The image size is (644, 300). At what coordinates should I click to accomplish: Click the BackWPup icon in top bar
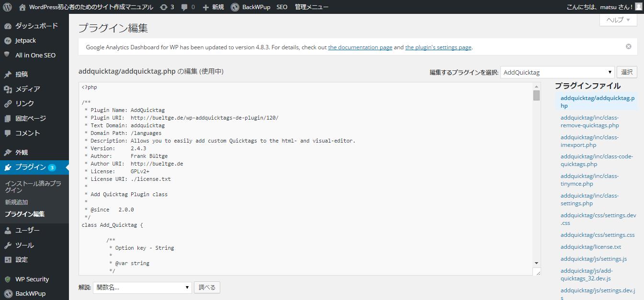coord(235,7)
